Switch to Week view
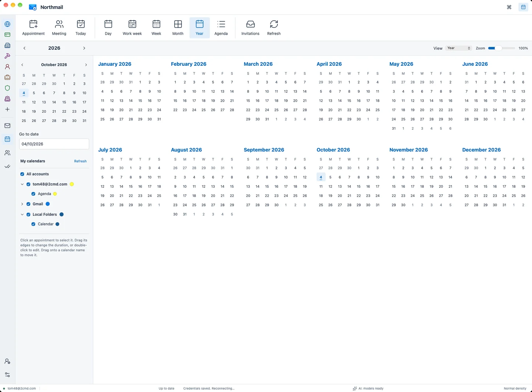This screenshot has width=532, height=392. coord(156,28)
